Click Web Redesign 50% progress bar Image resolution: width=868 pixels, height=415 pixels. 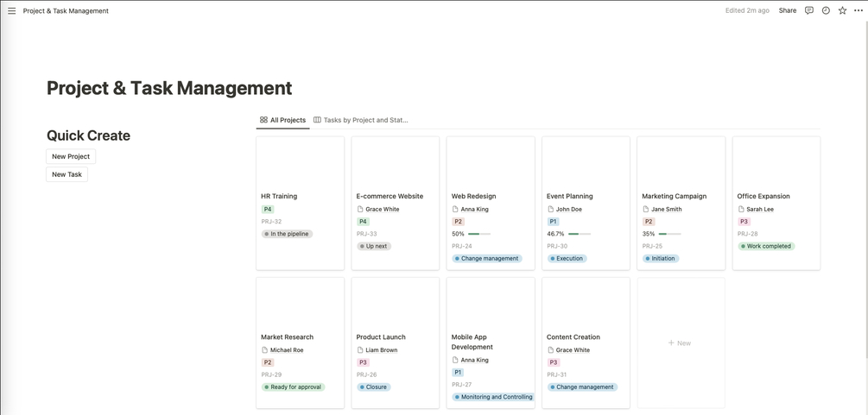click(x=479, y=234)
